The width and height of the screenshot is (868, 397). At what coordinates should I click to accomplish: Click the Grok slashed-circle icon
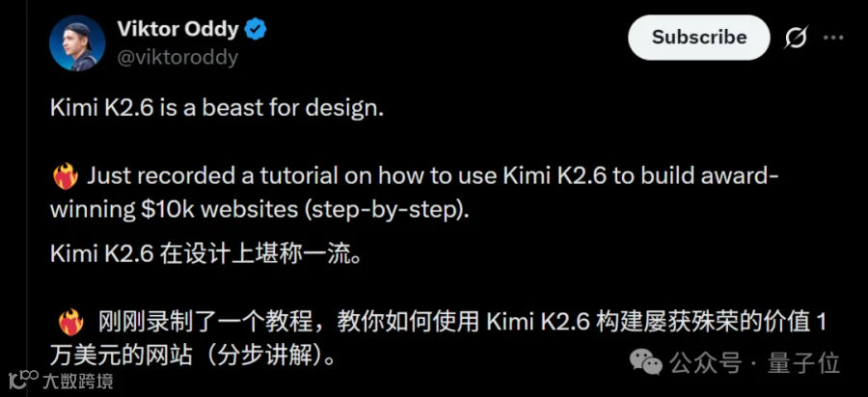click(797, 38)
